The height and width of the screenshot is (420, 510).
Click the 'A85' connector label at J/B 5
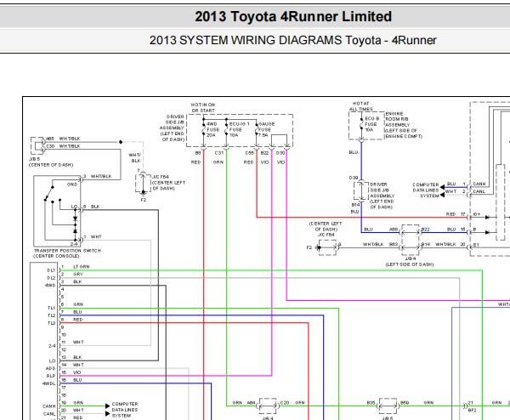click(x=50, y=139)
